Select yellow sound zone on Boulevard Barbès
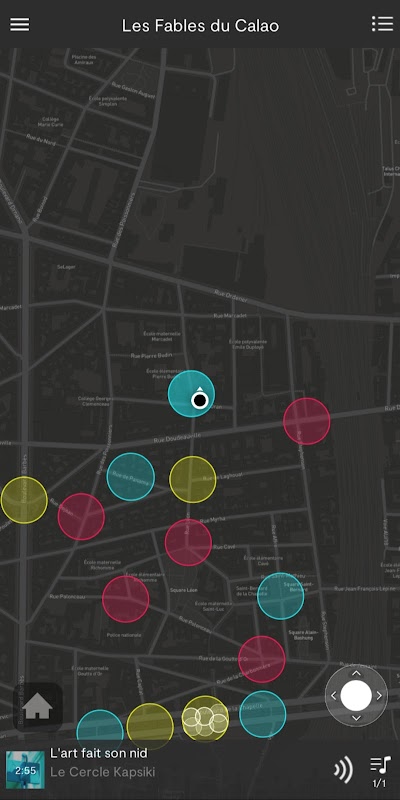The image size is (400, 800). point(24,500)
